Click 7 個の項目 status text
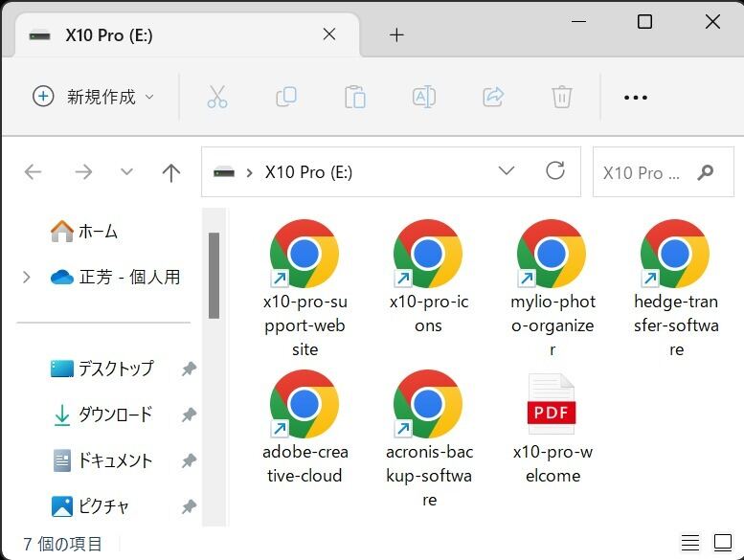The height and width of the screenshot is (560, 744). pos(62,544)
